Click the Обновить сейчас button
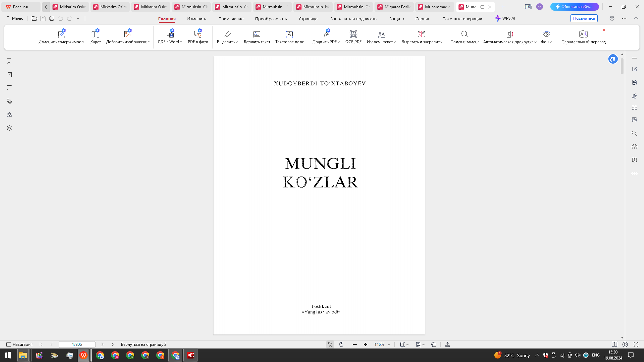 tap(575, 7)
